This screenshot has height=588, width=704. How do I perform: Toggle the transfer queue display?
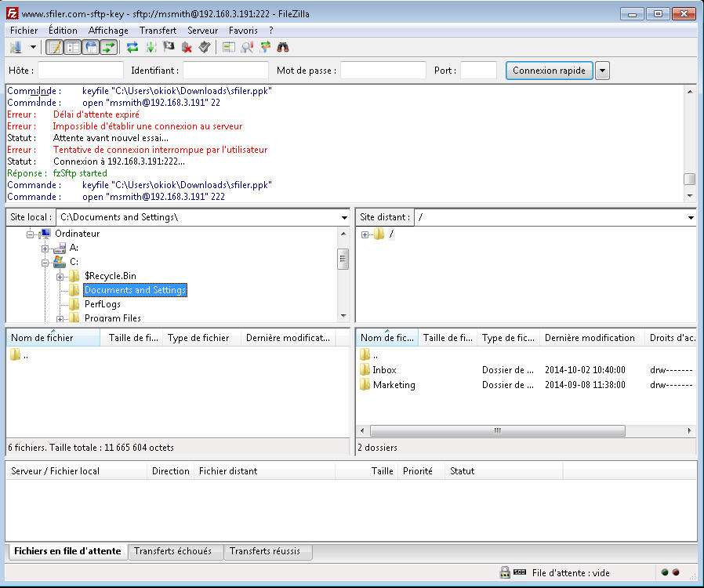109,47
